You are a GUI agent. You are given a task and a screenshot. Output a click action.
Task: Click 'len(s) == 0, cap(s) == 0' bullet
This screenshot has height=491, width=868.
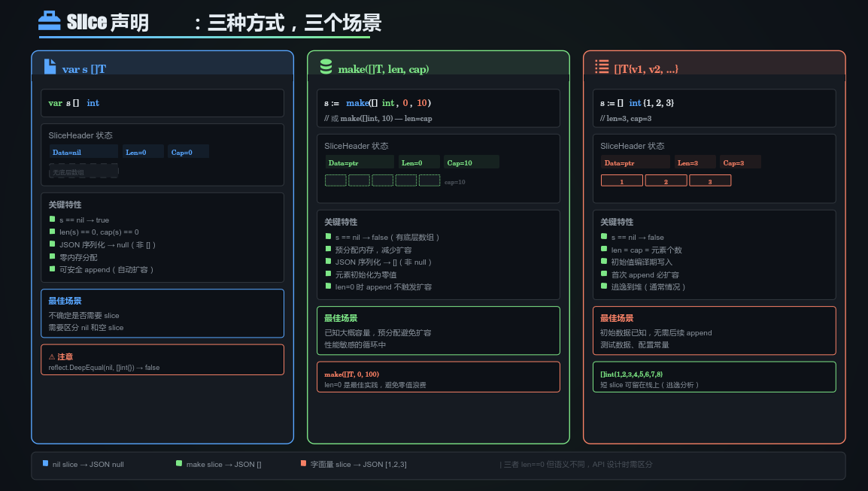pyautogui.click(x=99, y=232)
